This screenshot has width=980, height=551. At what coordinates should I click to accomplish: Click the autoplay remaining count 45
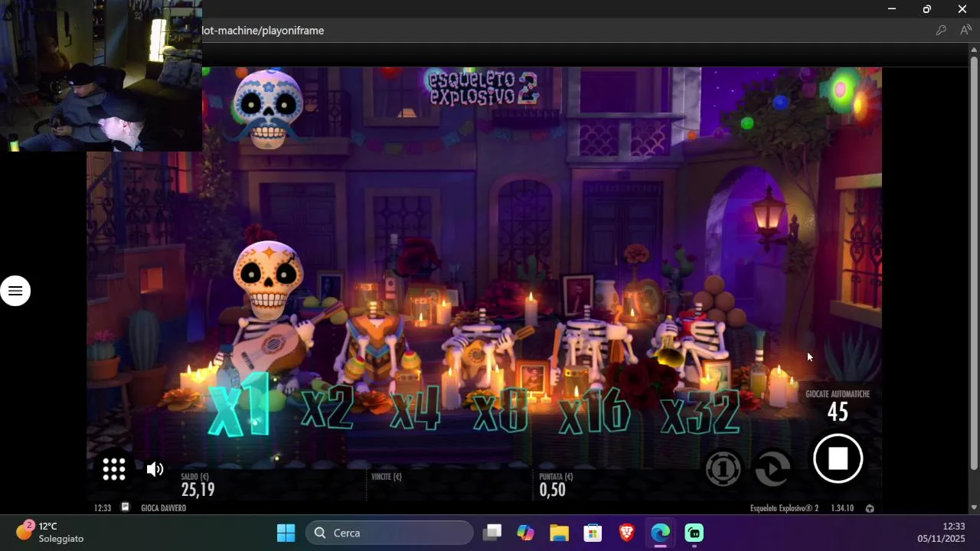coord(838,412)
